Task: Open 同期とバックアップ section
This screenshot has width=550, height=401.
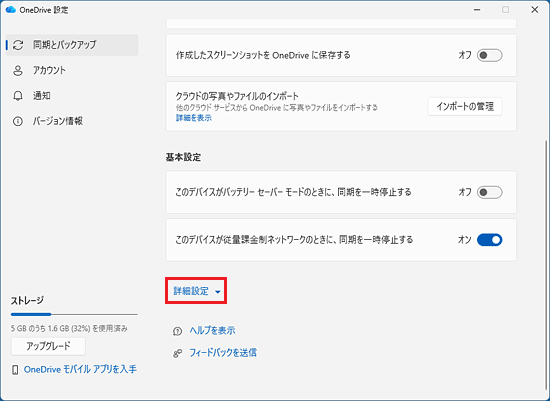Action: [72, 45]
